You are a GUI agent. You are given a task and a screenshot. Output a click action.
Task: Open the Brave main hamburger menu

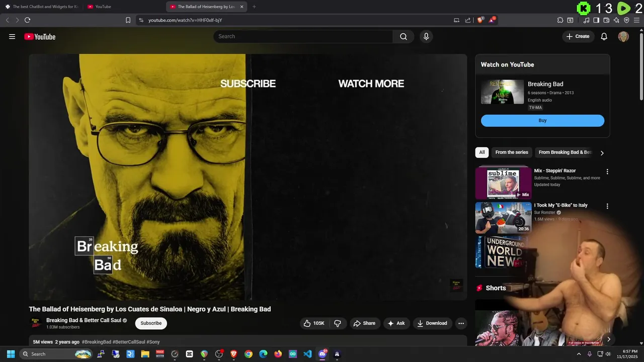tap(636, 20)
